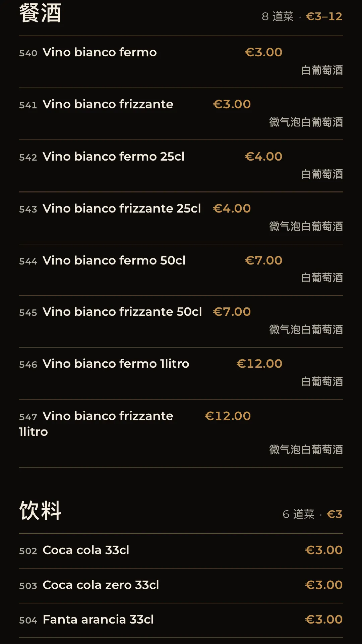The image size is (362, 644).
Task: Open Vino bianco frizzante 50cl entry
Action: click(x=181, y=321)
